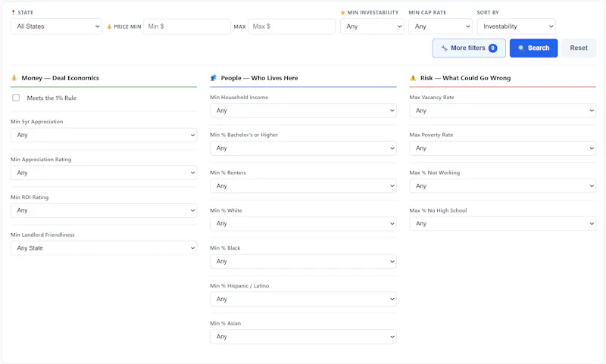The image size is (606, 364).
Task: Open the Max % No High School dropdown
Action: pyautogui.click(x=503, y=223)
